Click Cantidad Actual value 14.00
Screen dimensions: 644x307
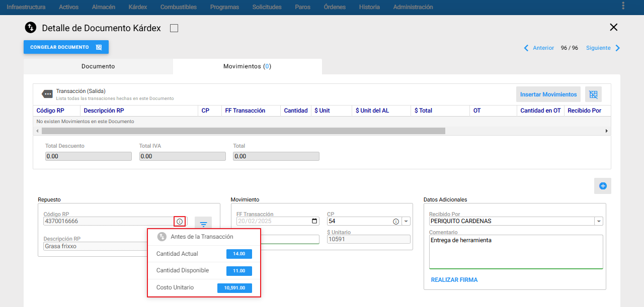pyautogui.click(x=239, y=254)
